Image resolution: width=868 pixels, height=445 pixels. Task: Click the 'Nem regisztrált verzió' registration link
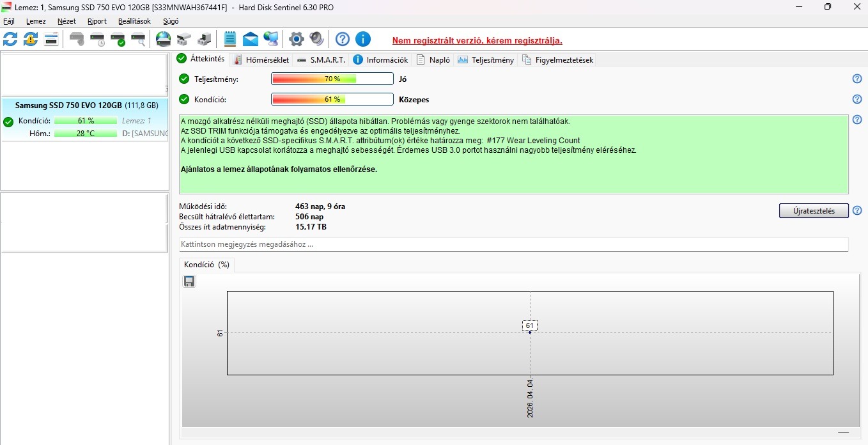(477, 40)
